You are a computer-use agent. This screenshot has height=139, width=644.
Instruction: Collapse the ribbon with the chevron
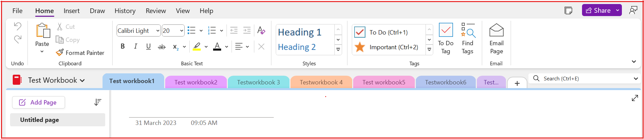[634, 62]
